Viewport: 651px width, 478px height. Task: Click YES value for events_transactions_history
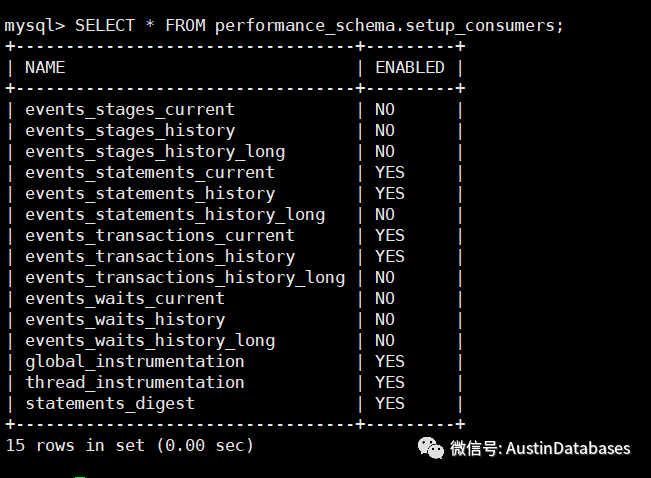tap(390, 256)
